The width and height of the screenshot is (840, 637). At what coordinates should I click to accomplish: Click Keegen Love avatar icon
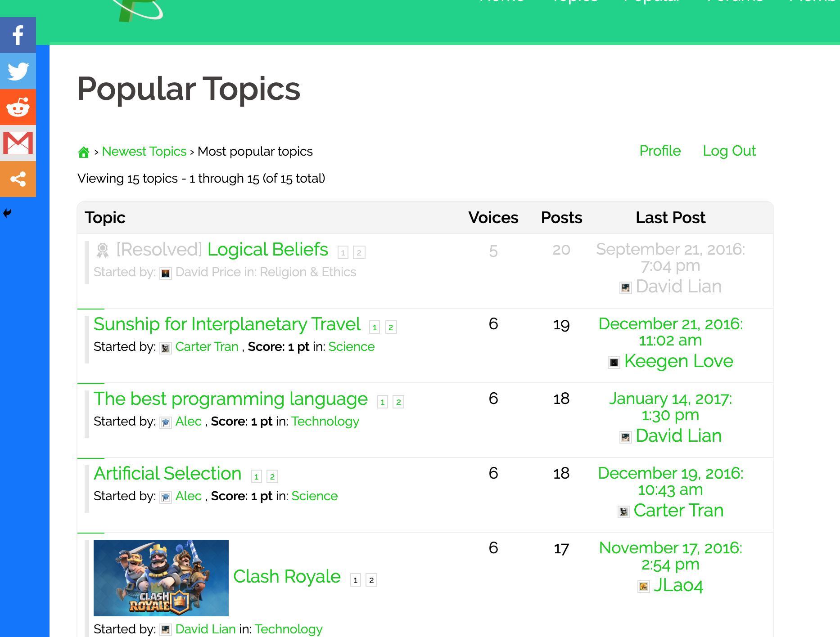click(614, 362)
